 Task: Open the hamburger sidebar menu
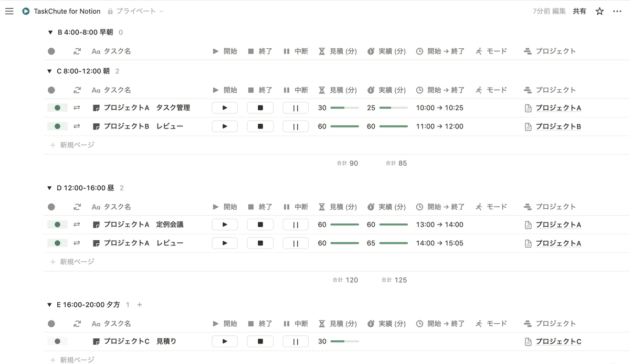click(x=9, y=11)
